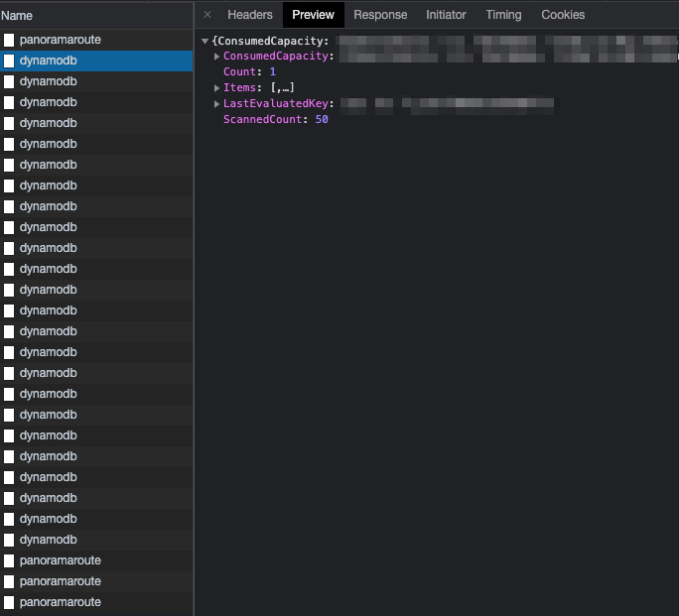
Task: Select the Preview tab
Action: [x=313, y=15]
